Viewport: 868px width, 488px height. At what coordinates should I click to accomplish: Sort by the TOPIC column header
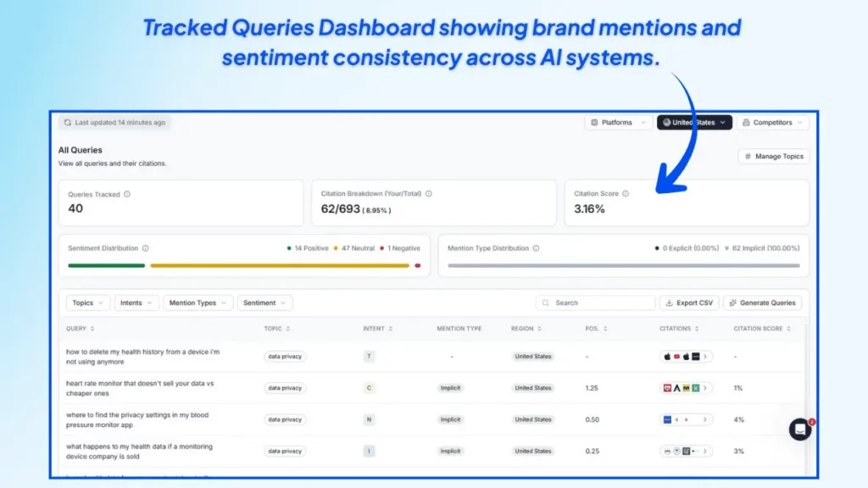tap(277, 329)
